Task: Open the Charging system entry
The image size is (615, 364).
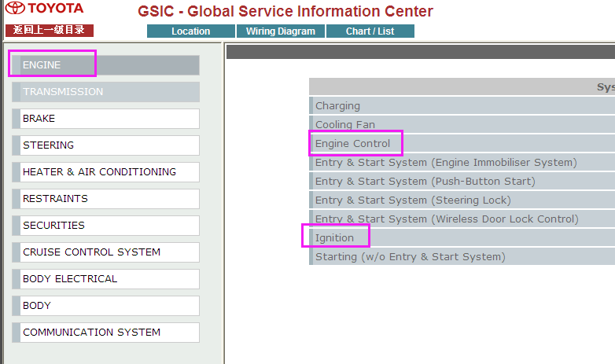Action: point(337,106)
